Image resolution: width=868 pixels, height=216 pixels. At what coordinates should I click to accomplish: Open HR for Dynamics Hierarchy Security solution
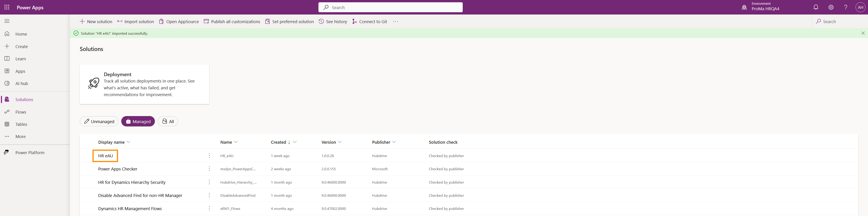[132, 182]
